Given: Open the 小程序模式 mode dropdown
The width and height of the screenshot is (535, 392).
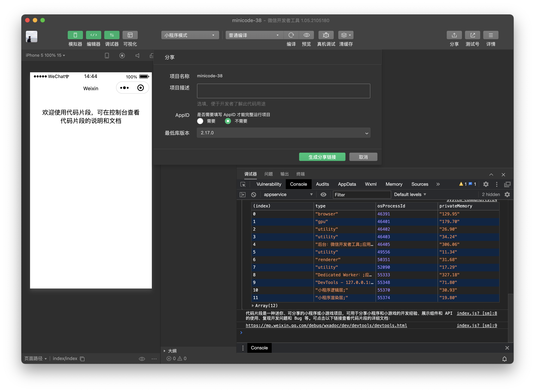Looking at the screenshot, I should point(190,35).
